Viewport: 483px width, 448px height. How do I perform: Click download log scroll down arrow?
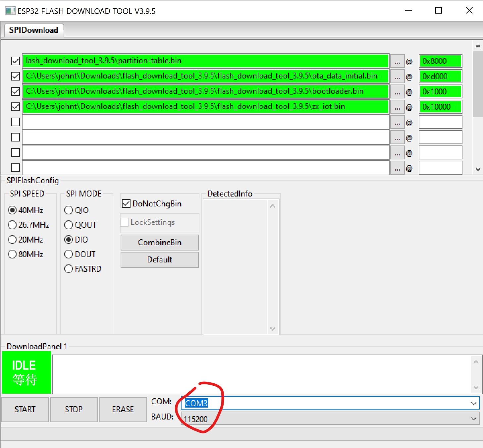click(476, 387)
